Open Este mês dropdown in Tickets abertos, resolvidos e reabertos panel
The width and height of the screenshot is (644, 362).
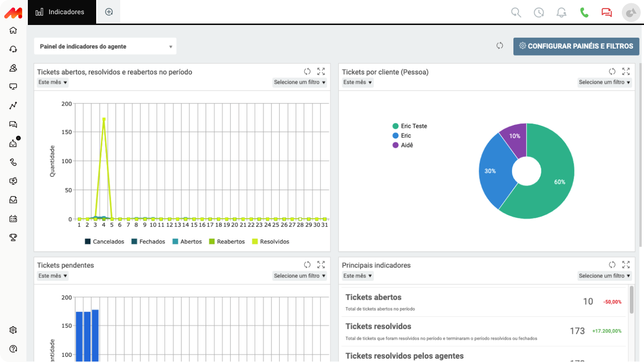coord(53,82)
